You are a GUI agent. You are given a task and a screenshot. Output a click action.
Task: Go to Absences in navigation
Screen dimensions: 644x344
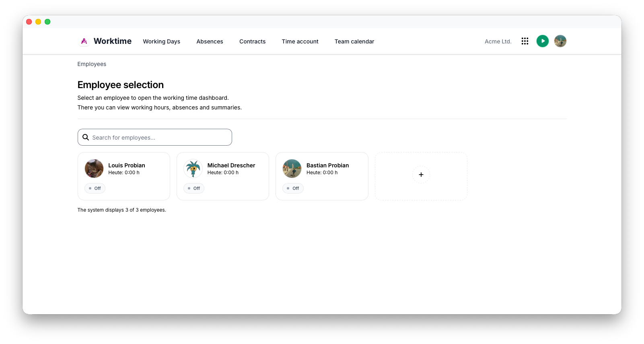click(x=210, y=41)
